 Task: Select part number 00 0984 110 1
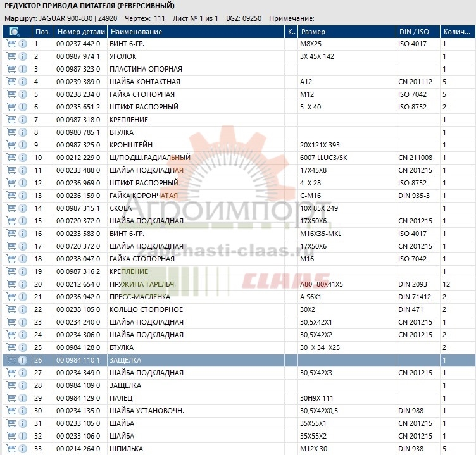tap(78, 360)
